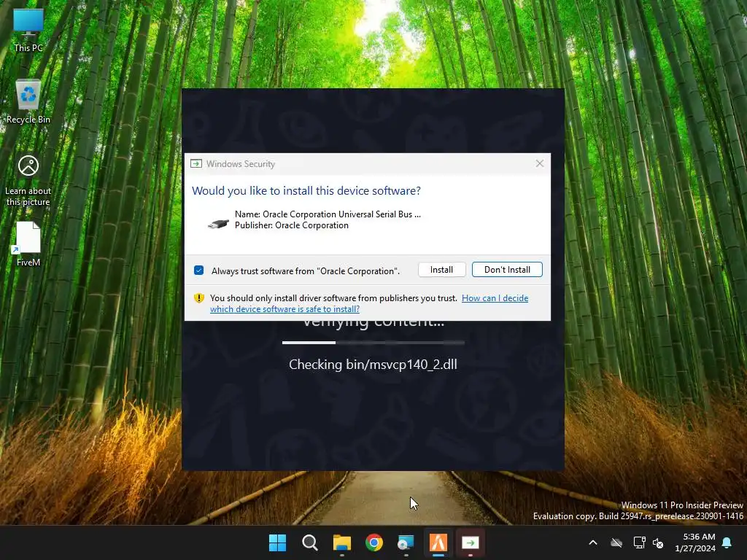Close the Windows Security dialog
The image size is (747, 560).
(539, 163)
